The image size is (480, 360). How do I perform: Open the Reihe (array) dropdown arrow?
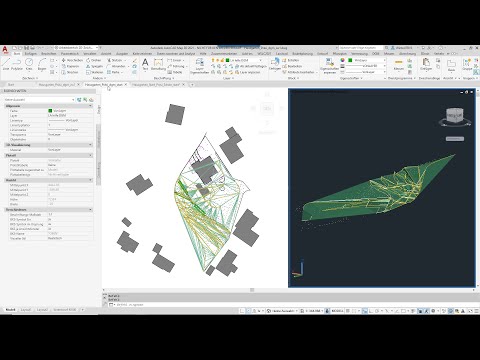[122, 72]
